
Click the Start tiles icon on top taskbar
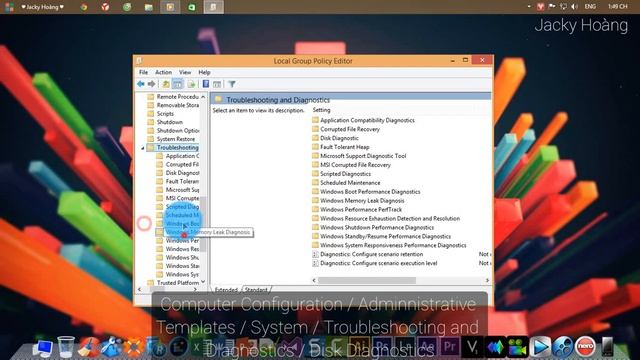[9, 7]
